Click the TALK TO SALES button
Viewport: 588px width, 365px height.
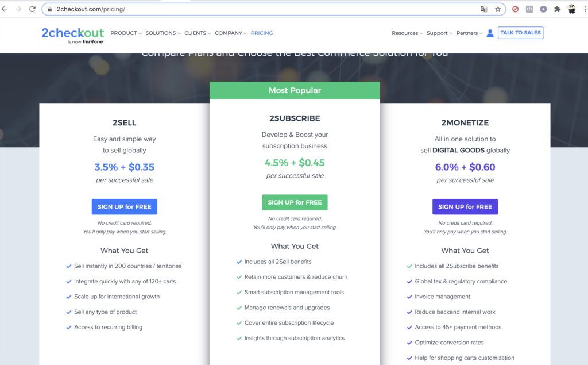(x=520, y=33)
